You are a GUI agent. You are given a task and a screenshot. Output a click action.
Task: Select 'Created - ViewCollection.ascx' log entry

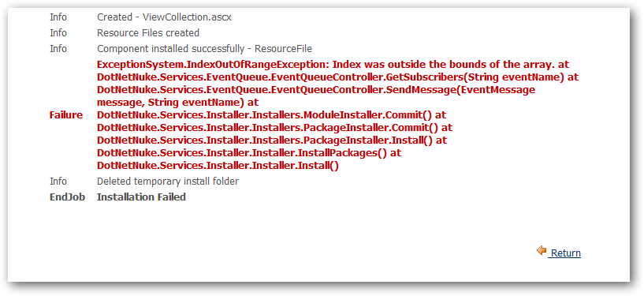point(164,17)
